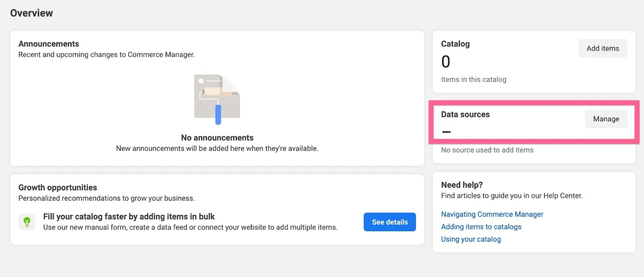The height and width of the screenshot is (277, 644).
Task: Click the green lightbulb growth icon
Action: pos(27,222)
